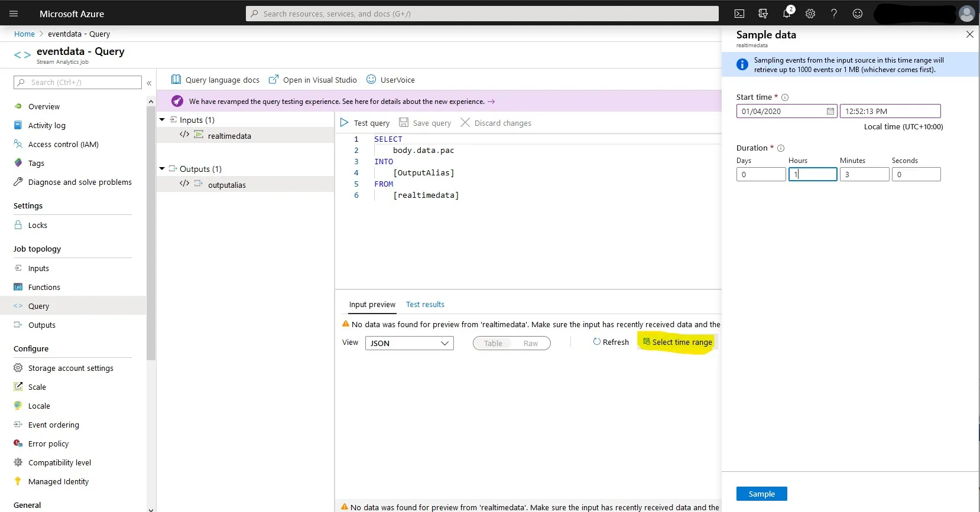980x512 pixels.
Task: Collapse the Outputs (1) tree
Action: click(x=162, y=169)
